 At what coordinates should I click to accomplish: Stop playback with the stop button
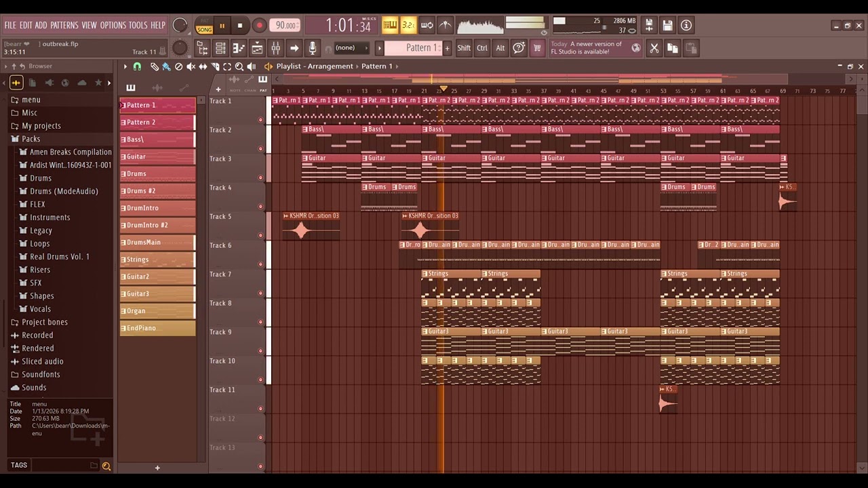pos(239,26)
